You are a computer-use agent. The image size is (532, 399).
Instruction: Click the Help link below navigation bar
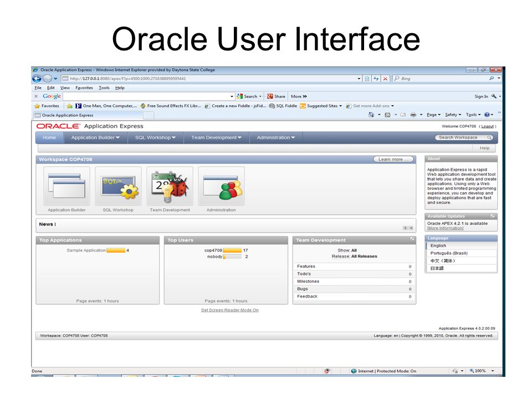click(x=484, y=148)
